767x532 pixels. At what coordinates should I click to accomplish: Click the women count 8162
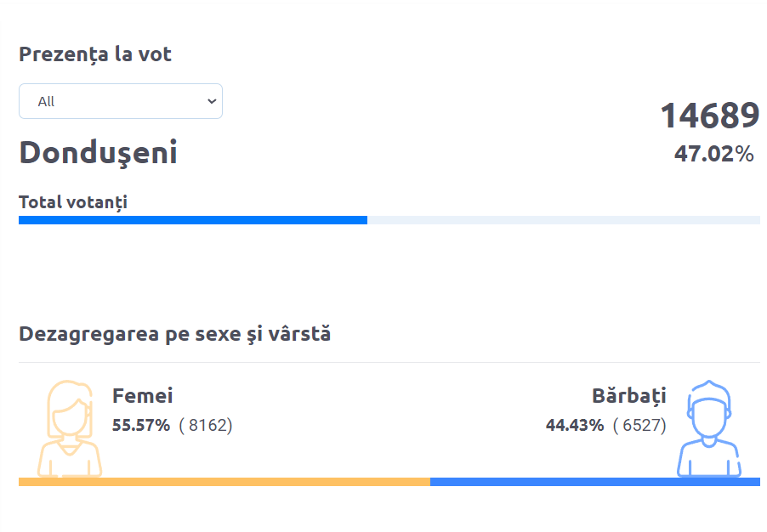coord(206,426)
